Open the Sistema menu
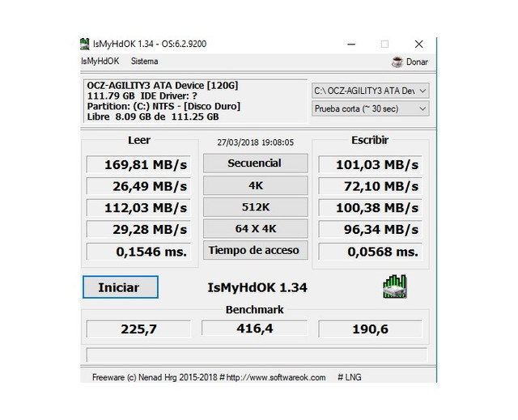The width and height of the screenshot is (518, 420). point(144,61)
